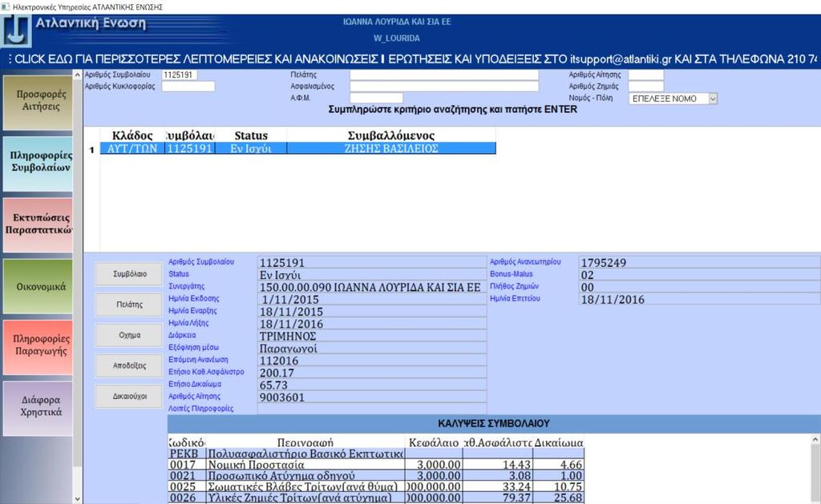Click the coverage table scroll up arrow

[815, 440]
